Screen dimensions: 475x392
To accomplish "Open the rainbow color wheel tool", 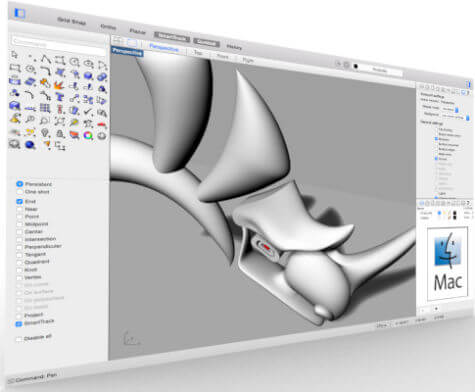I will (88, 135).
